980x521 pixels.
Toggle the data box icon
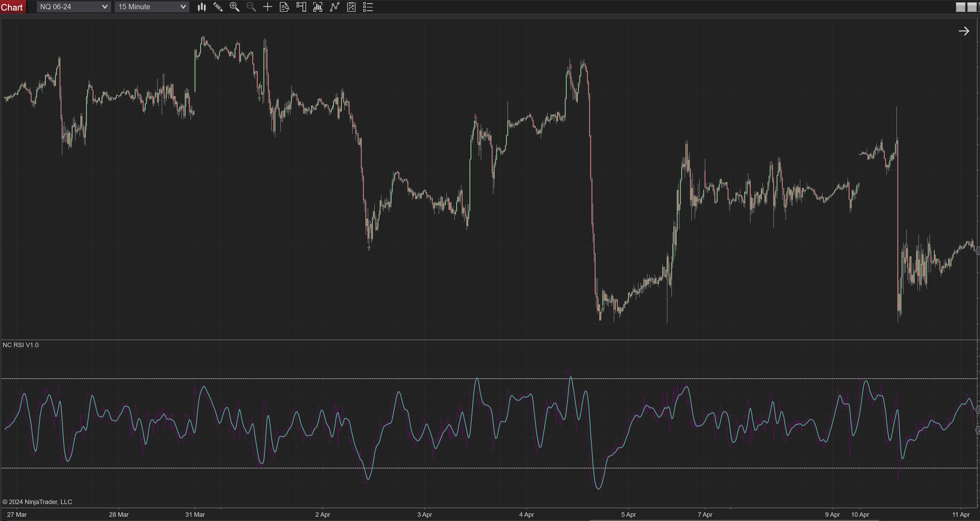[284, 7]
